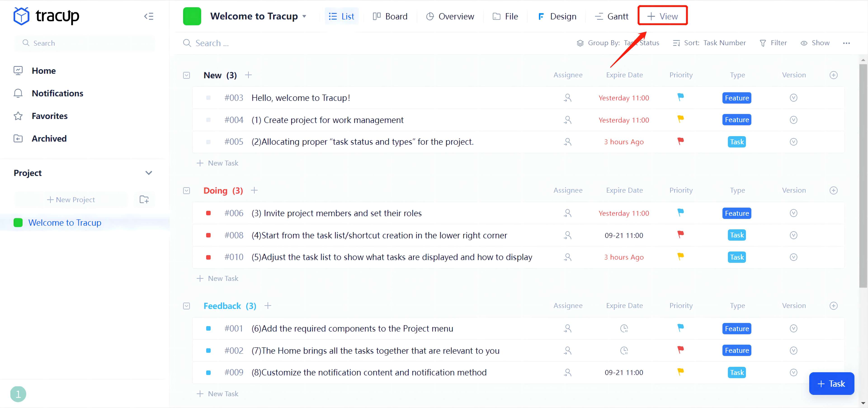Click expire date clock icon for task #001
Image resolution: width=868 pixels, height=408 pixels.
point(624,328)
